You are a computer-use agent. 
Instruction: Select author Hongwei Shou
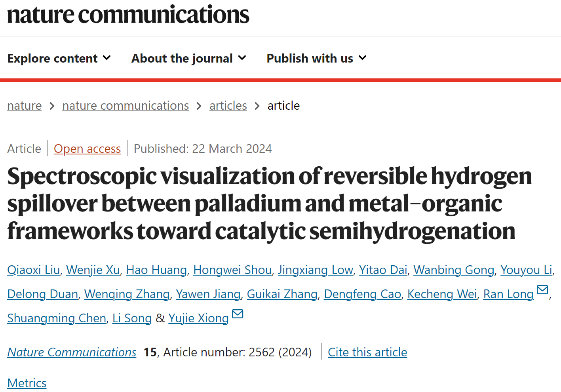[232, 270]
